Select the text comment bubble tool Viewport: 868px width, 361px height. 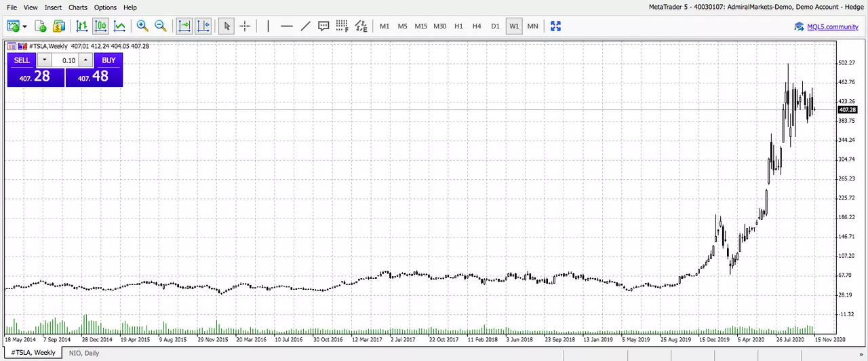point(323,26)
